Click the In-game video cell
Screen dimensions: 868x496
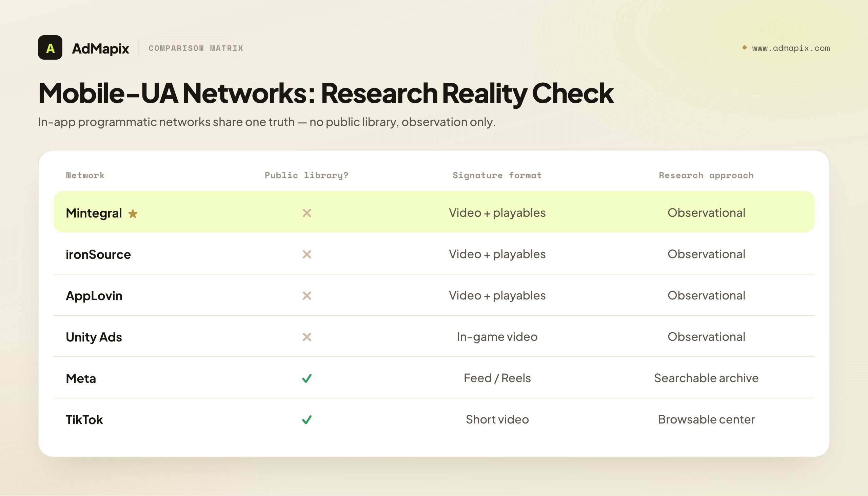pyautogui.click(x=497, y=337)
